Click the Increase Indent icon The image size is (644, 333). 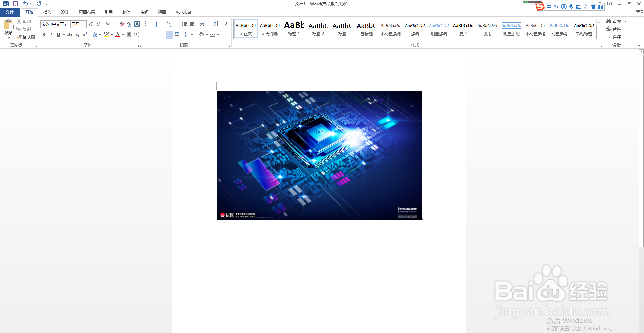coord(192,24)
